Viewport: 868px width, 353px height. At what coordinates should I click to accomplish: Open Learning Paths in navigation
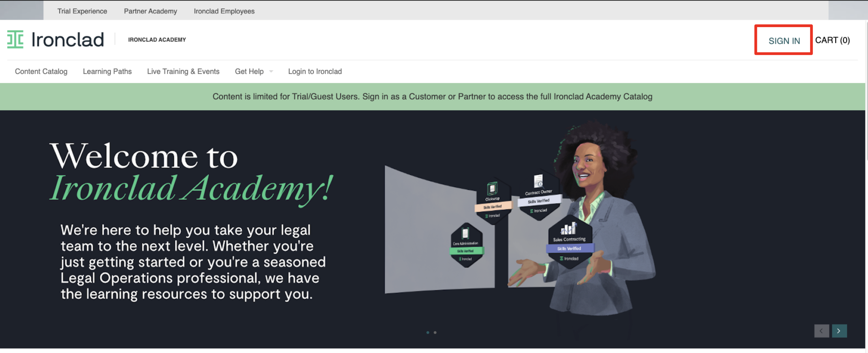pos(107,72)
